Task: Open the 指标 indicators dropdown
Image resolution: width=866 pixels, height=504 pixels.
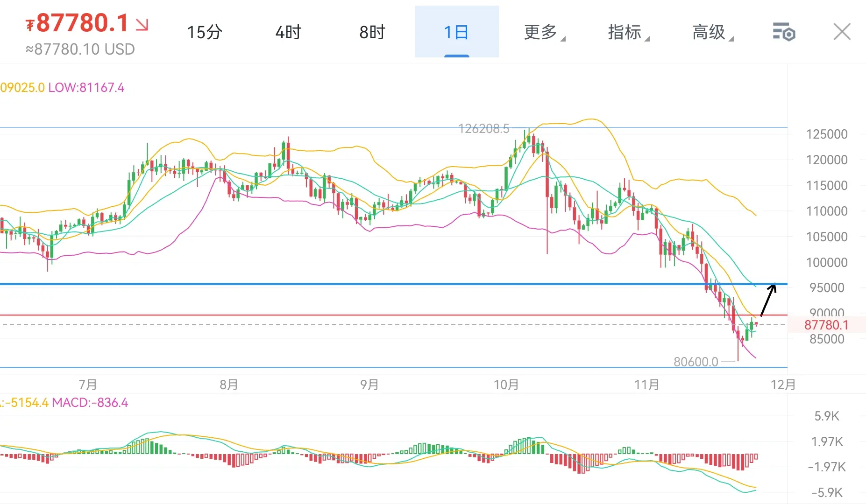Action: [628, 32]
